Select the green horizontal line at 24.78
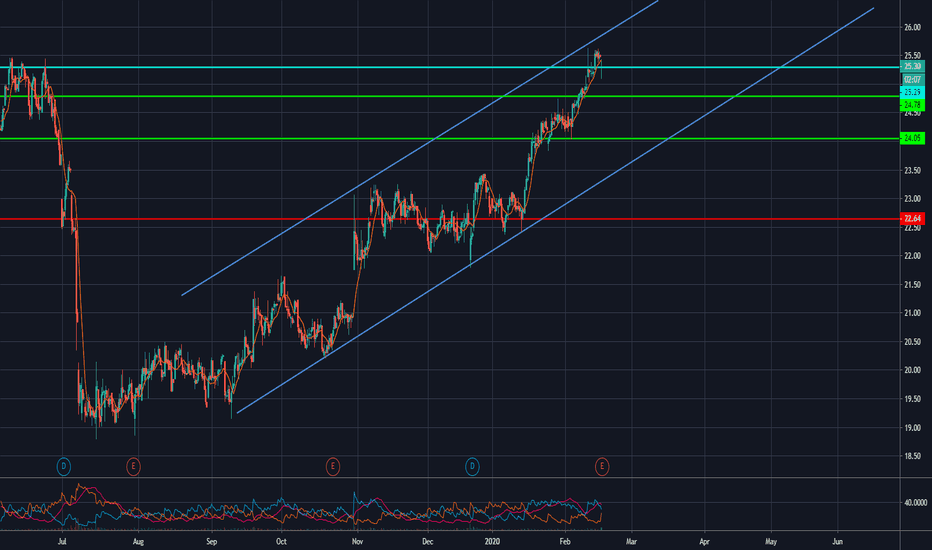This screenshot has width=932, height=550. (450, 96)
